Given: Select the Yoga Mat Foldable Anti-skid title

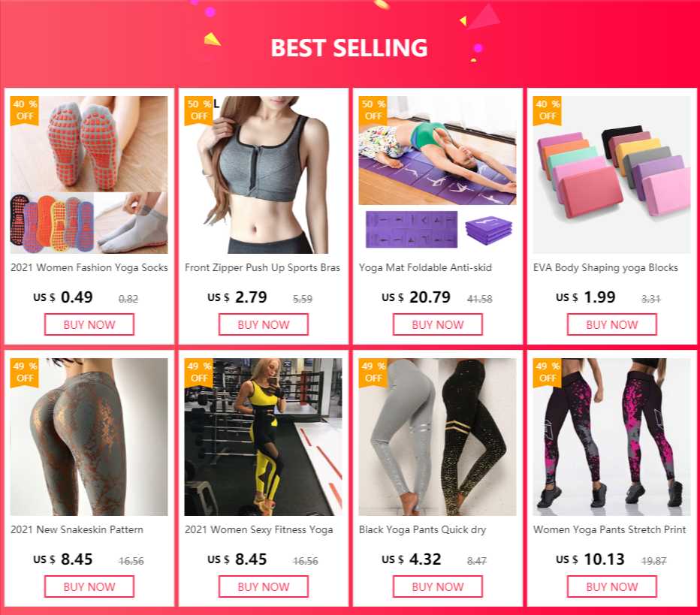Looking at the screenshot, I should pyautogui.click(x=425, y=268).
